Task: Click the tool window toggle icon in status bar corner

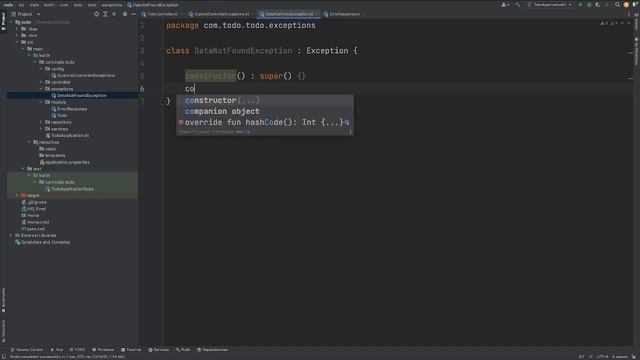Action: (4, 357)
